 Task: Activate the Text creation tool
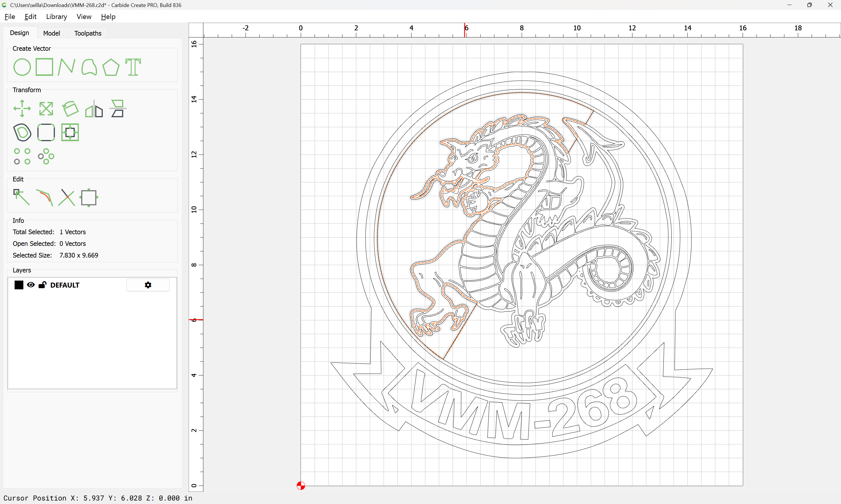[x=133, y=67]
